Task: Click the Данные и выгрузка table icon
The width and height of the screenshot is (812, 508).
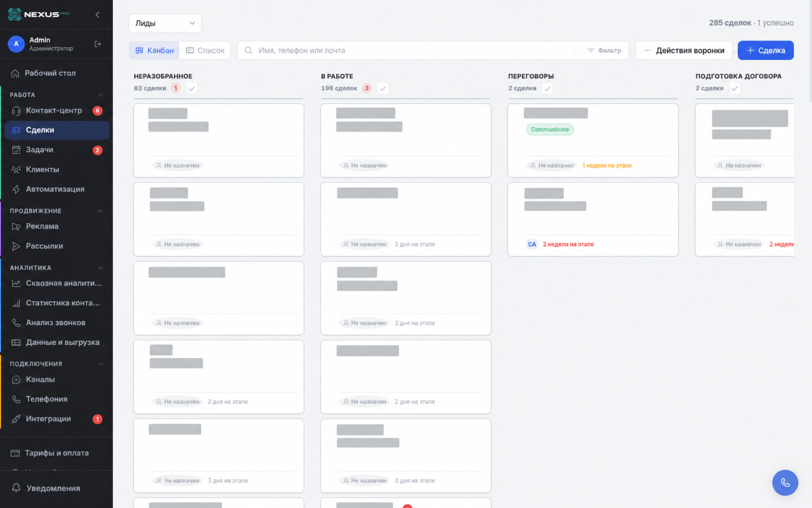Action: [x=16, y=342]
